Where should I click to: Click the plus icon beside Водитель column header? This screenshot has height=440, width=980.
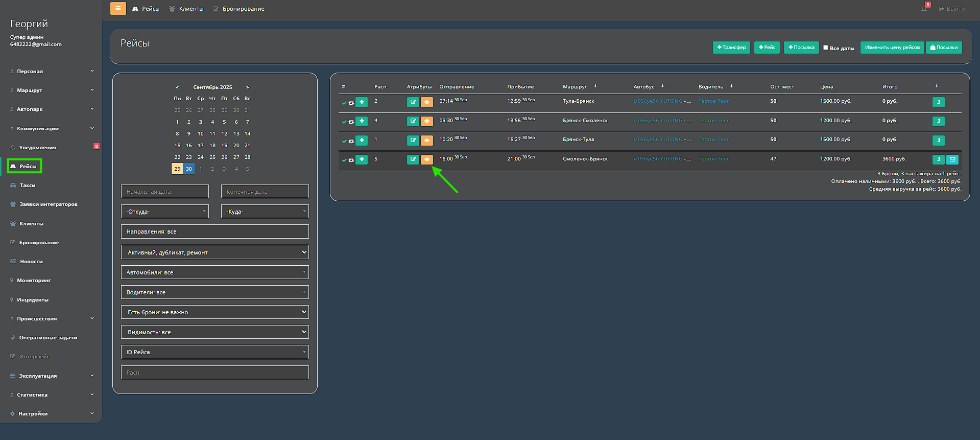click(731, 86)
